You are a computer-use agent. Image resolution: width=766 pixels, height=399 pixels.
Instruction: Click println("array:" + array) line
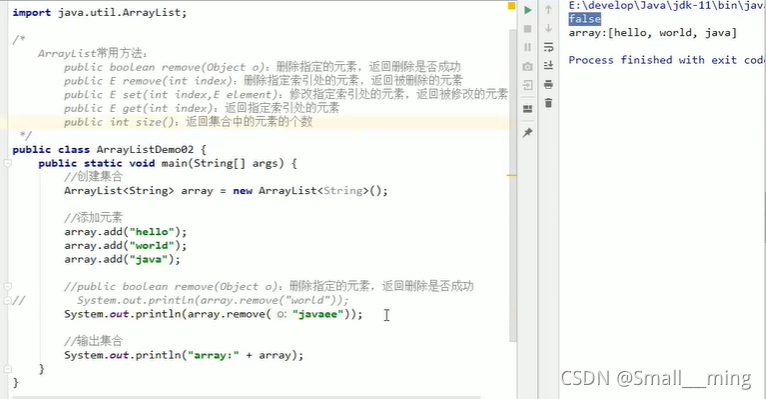coord(184,355)
